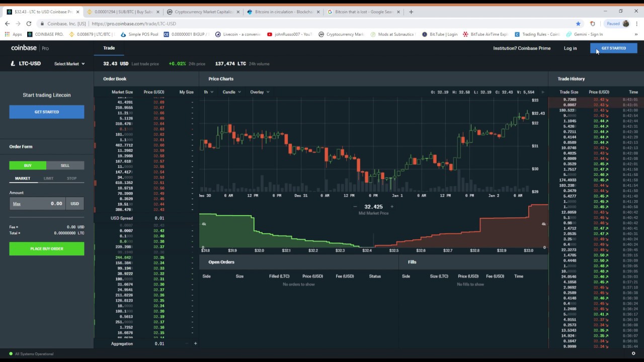
Task: Open the Overlay dropdown
Action: pos(260,92)
